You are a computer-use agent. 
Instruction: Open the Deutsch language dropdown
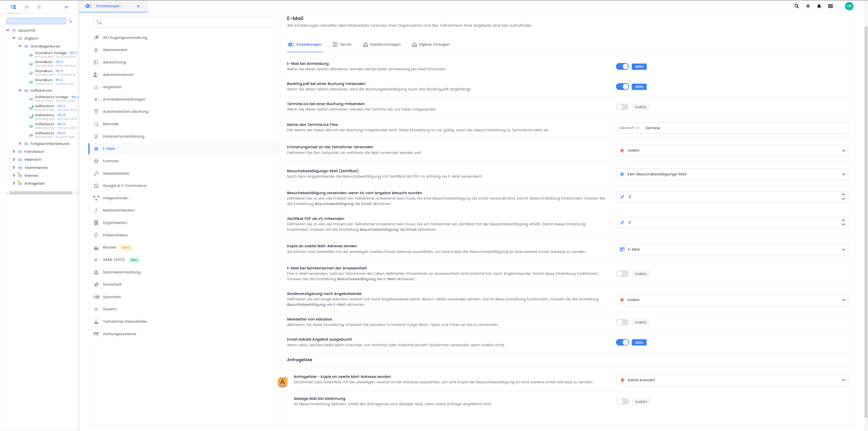(x=629, y=128)
